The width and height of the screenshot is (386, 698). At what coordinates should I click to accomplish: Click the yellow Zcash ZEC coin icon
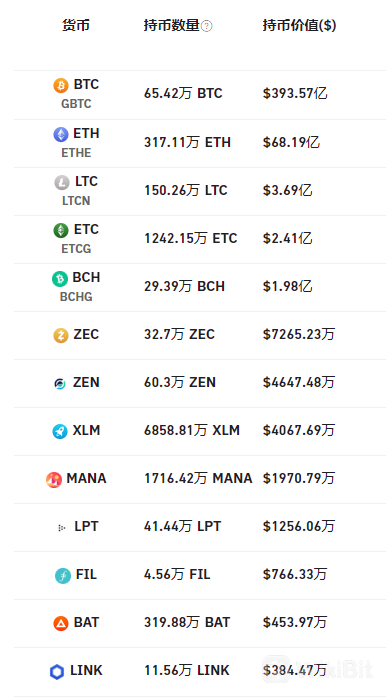click(61, 335)
